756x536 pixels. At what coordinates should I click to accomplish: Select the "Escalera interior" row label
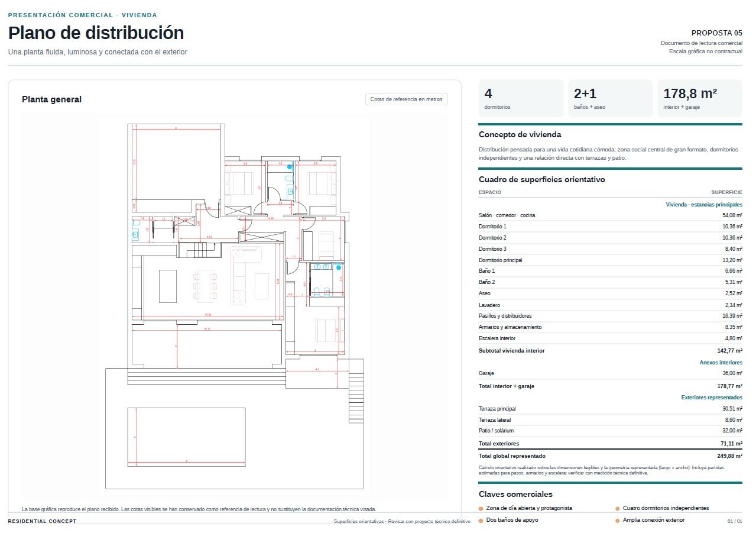(x=497, y=338)
